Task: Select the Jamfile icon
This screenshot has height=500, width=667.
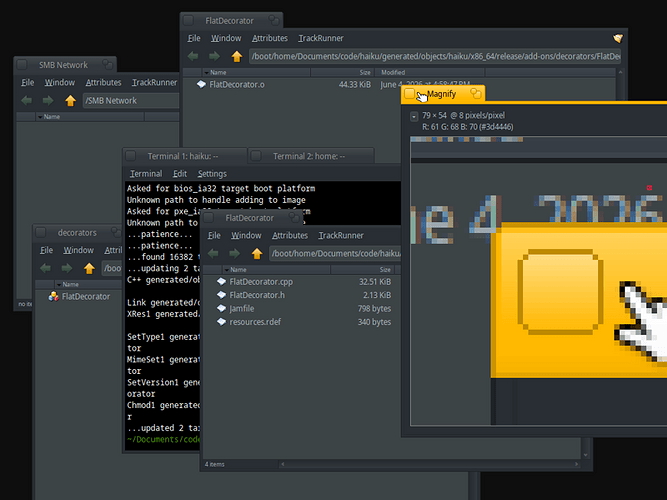Action: pyautogui.click(x=221, y=308)
